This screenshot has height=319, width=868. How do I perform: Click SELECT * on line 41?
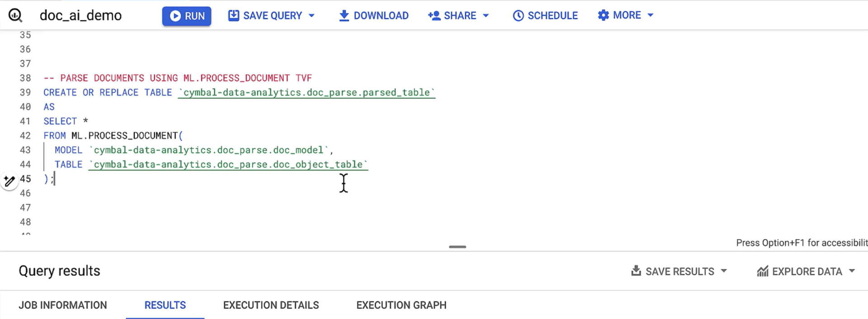click(x=66, y=121)
